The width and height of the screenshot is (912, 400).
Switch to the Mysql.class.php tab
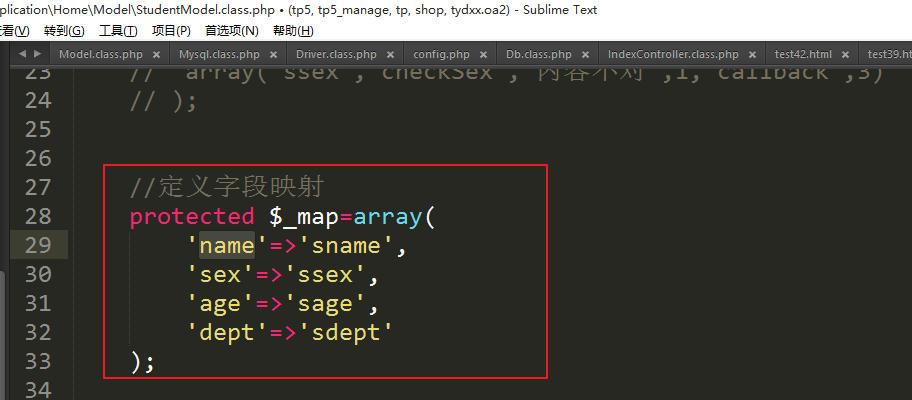click(x=219, y=55)
